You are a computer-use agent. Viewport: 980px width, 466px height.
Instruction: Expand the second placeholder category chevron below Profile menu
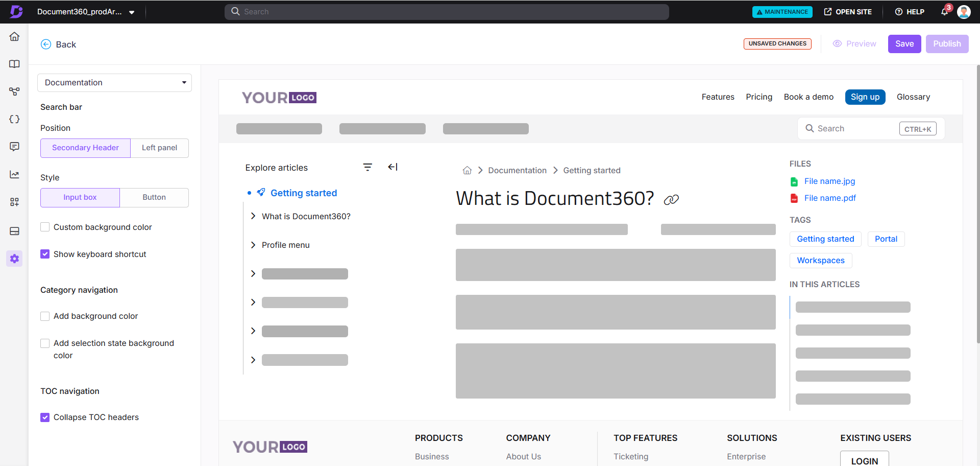pos(253,302)
